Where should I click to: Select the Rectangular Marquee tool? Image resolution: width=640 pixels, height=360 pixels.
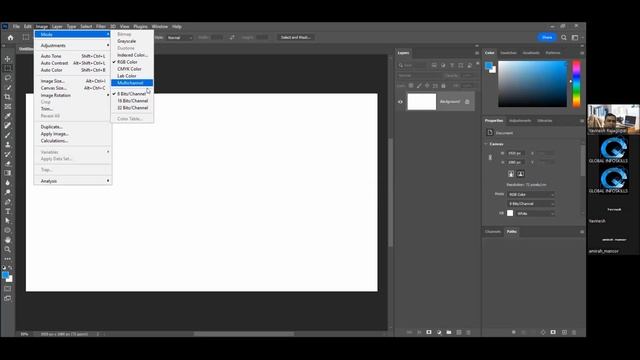pyautogui.click(x=8, y=68)
